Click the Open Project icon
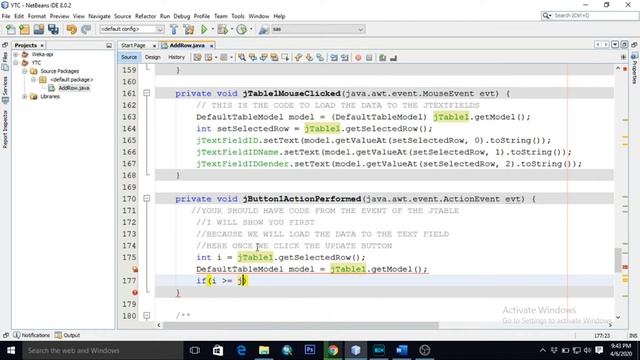The height and width of the screenshot is (360, 640). (39, 29)
